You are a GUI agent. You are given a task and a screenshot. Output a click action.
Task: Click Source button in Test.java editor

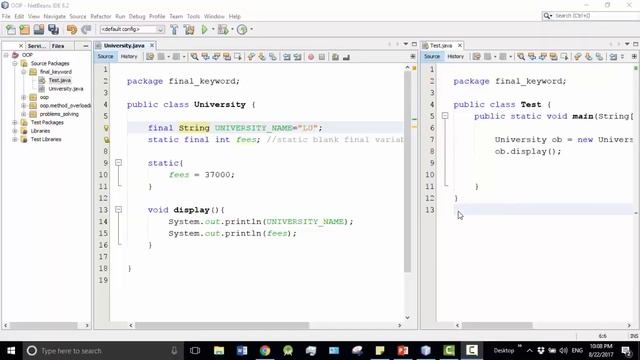(432, 56)
